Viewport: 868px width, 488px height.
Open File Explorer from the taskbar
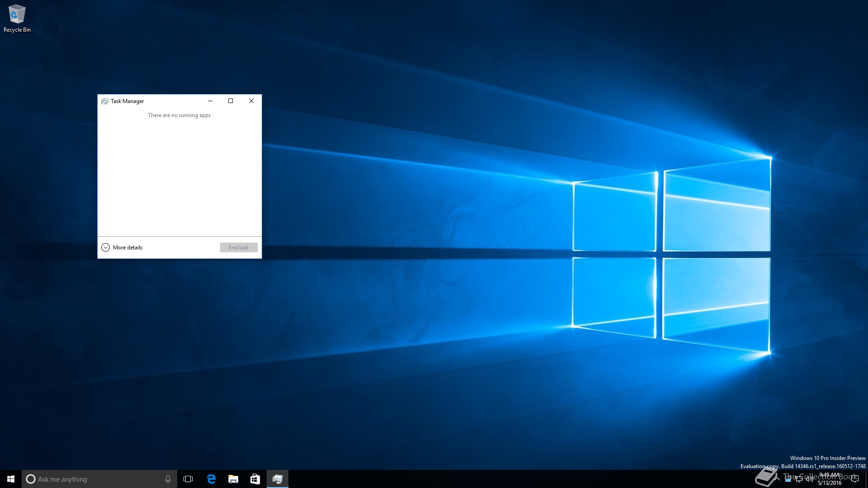tap(233, 479)
